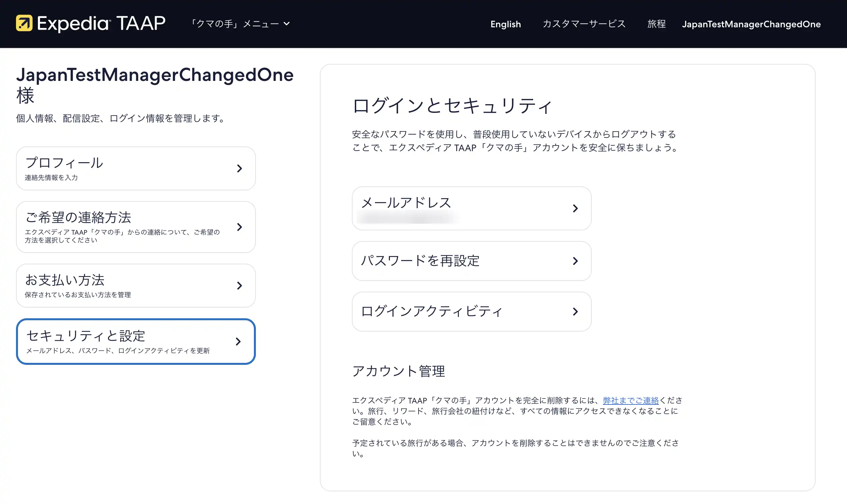Open the プロフィール settings card
Image resolution: width=847 pixels, height=504 pixels.
[x=136, y=168]
